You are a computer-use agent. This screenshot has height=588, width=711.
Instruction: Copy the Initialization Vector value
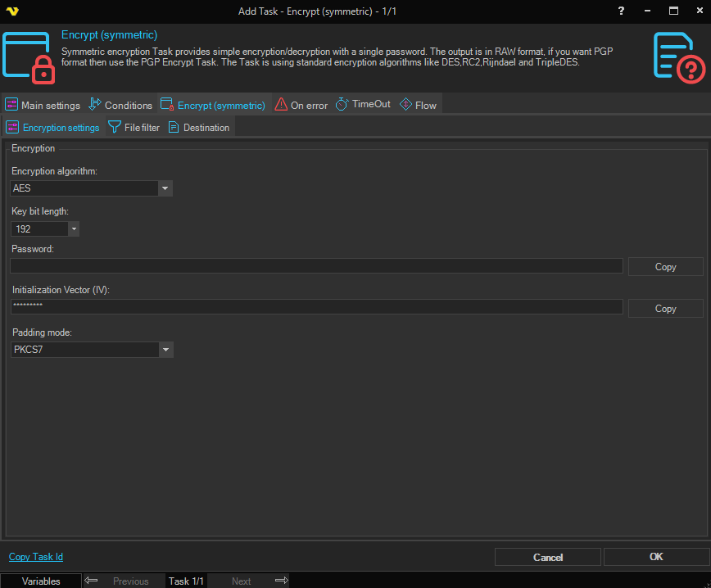tap(665, 308)
